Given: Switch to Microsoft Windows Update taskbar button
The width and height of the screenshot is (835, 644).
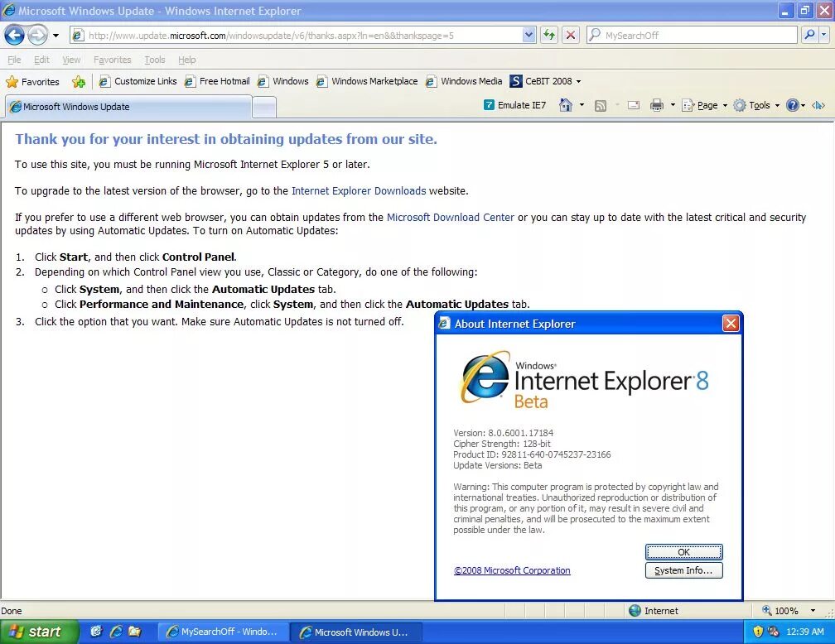Looking at the screenshot, I should pos(356,632).
